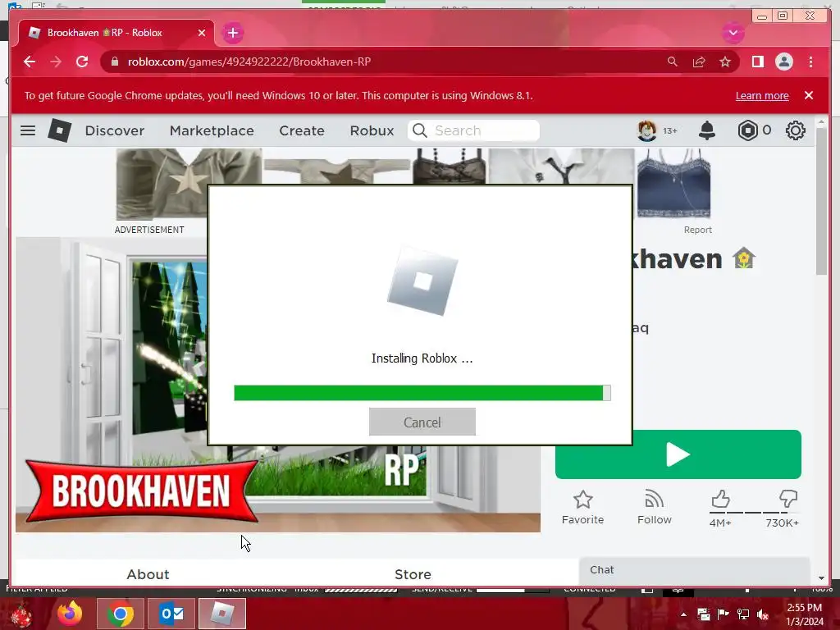The height and width of the screenshot is (630, 840).
Task: Open network tray icon
Action: point(743,614)
